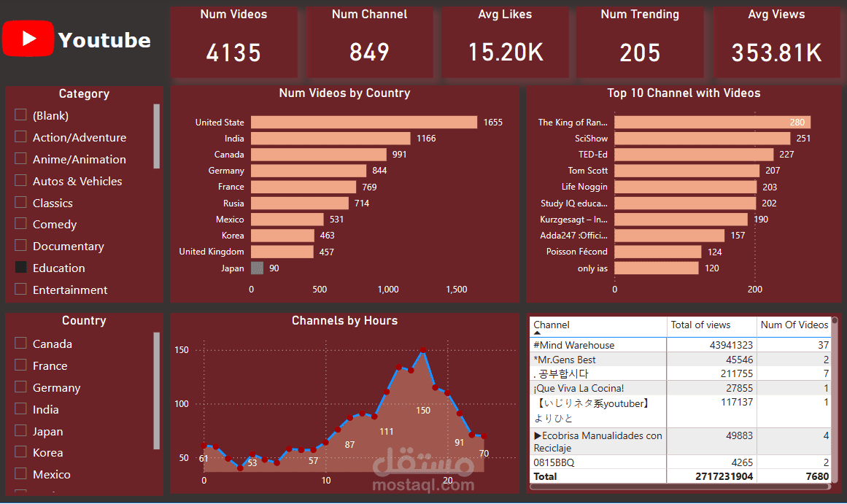The image size is (847, 504).
Task: Select the United State bar (1655)
Action: pos(364,122)
